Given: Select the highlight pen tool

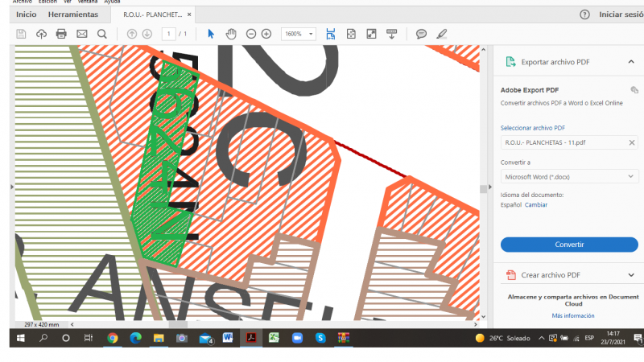Looking at the screenshot, I should [x=441, y=34].
